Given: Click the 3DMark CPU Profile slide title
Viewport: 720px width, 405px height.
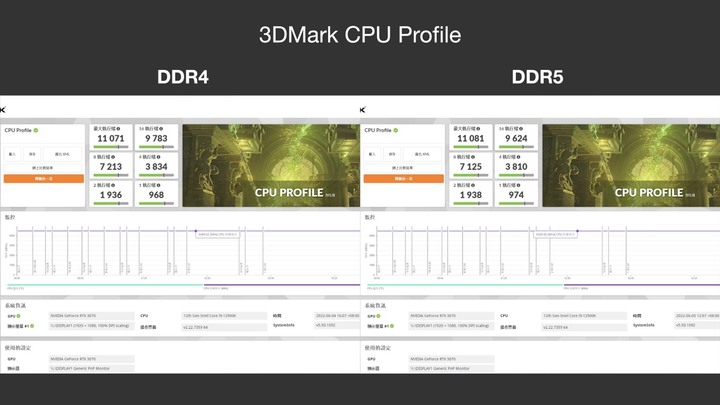Looking at the screenshot, I should [x=360, y=35].
